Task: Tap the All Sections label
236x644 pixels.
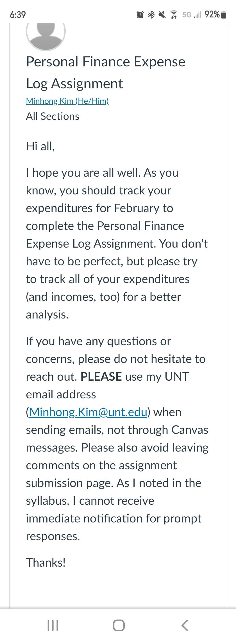Action: click(53, 116)
